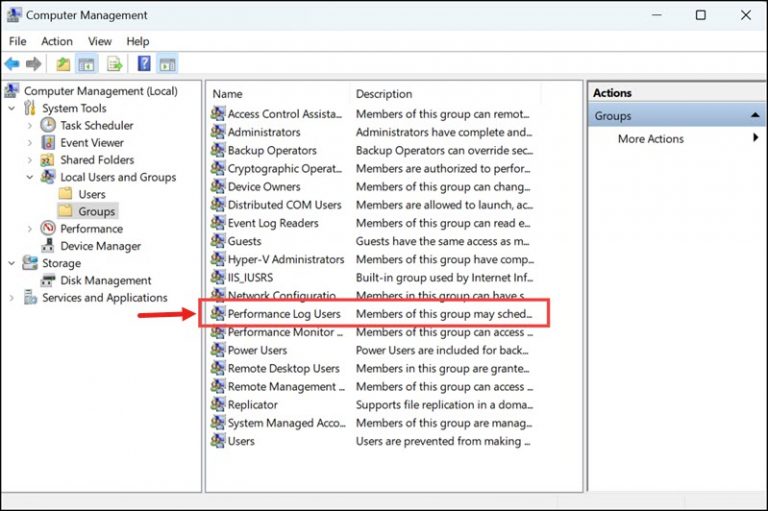768x511 pixels.
Task: Click the Forward arrow toolbar icon
Action: pos(34,64)
